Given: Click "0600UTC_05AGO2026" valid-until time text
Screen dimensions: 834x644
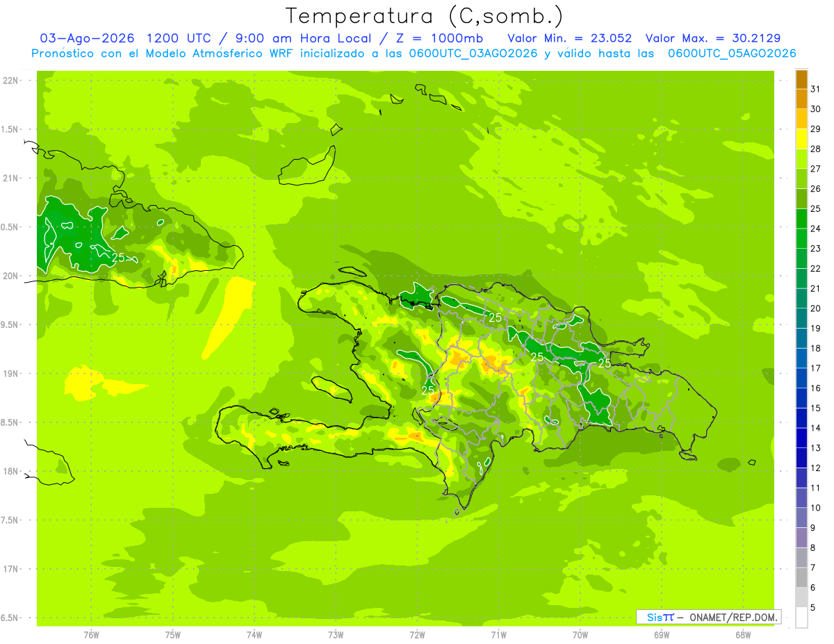Looking at the screenshot, I should [731, 53].
